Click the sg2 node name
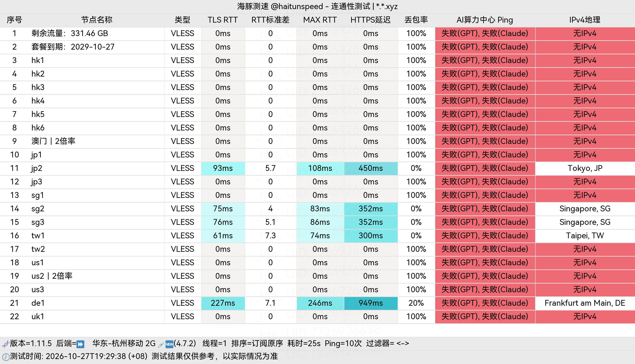The width and height of the screenshot is (635, 364). 38,209
